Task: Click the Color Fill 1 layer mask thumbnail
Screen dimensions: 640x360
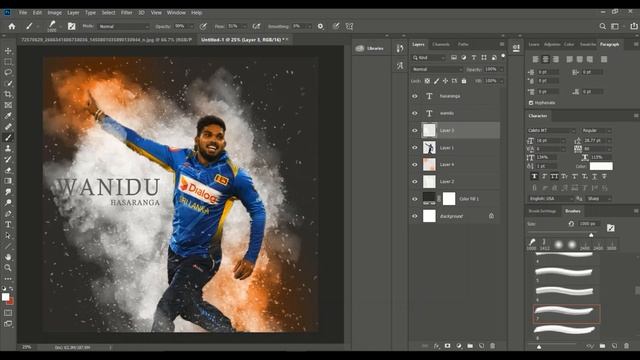Action: pos(449,199)
